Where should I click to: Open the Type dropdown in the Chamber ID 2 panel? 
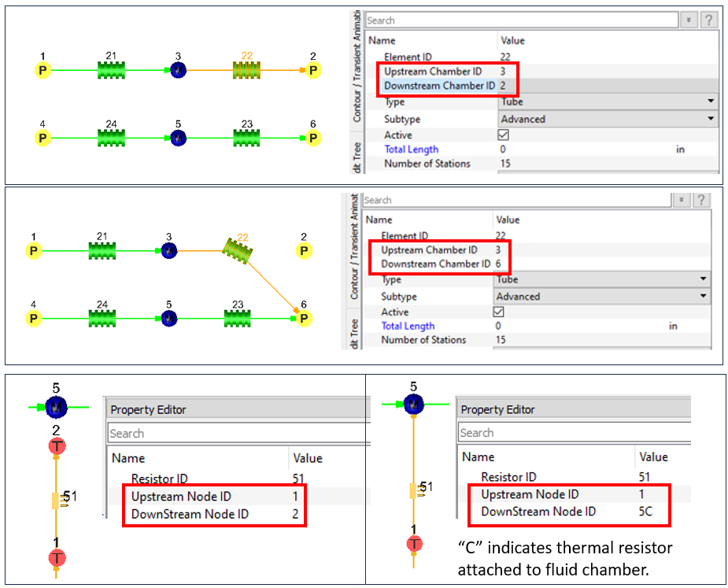[711, 102]
